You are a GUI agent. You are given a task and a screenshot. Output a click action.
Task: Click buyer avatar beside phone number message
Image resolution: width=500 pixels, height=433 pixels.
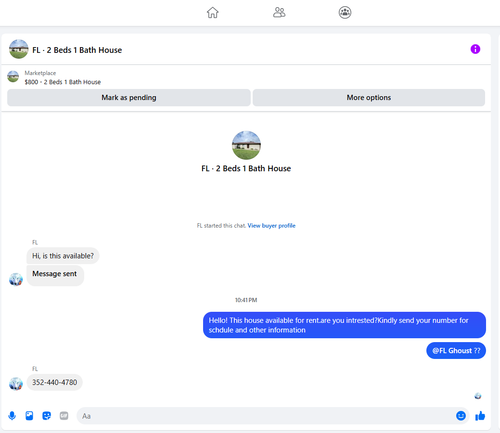tap(16, 384)
